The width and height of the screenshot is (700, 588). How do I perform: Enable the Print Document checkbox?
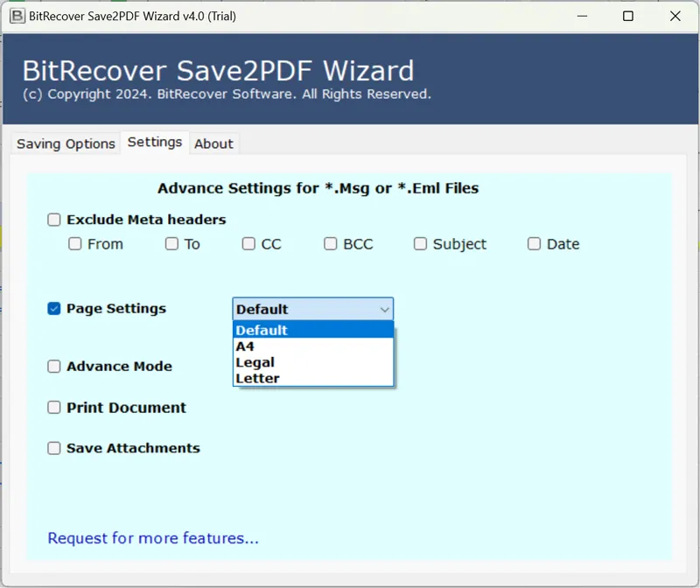[x=54, y=407]
